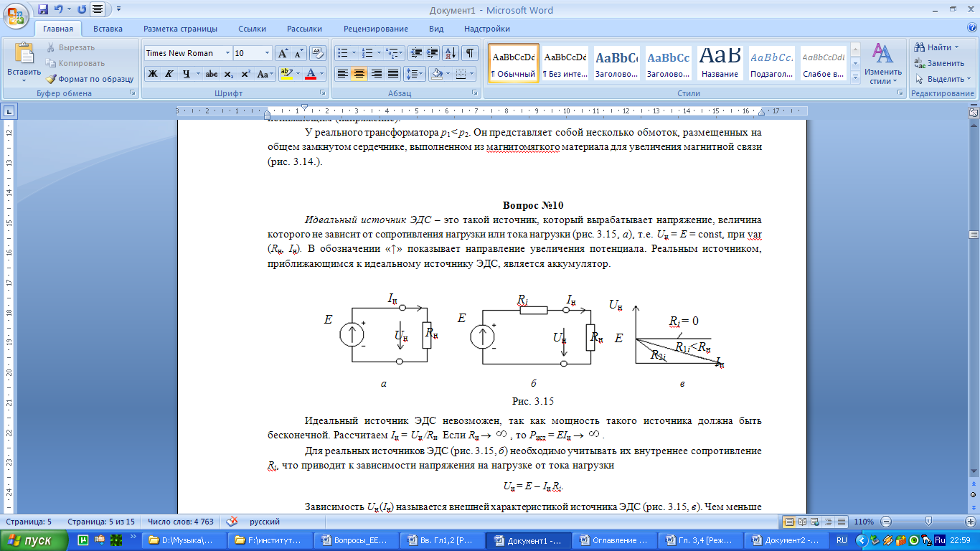Toggle print layout view in status bar
The image size is (980, 551).
point(789,522)
